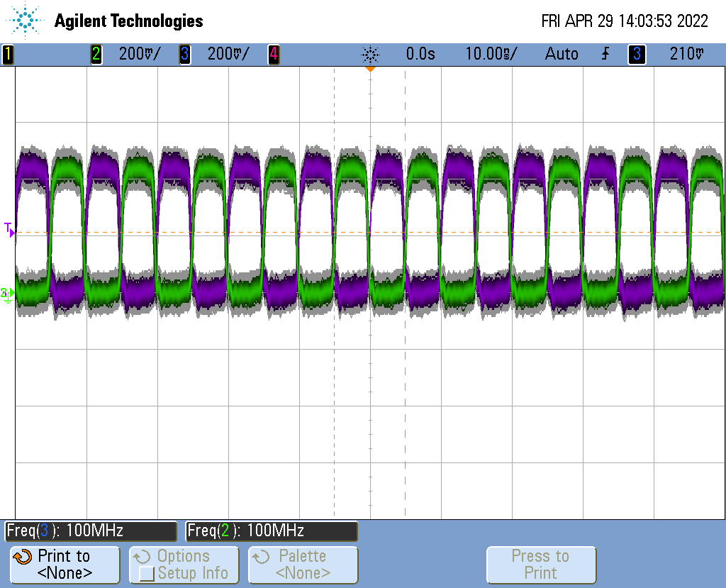Click the trigger source 3 indicator

coord(636,54)
